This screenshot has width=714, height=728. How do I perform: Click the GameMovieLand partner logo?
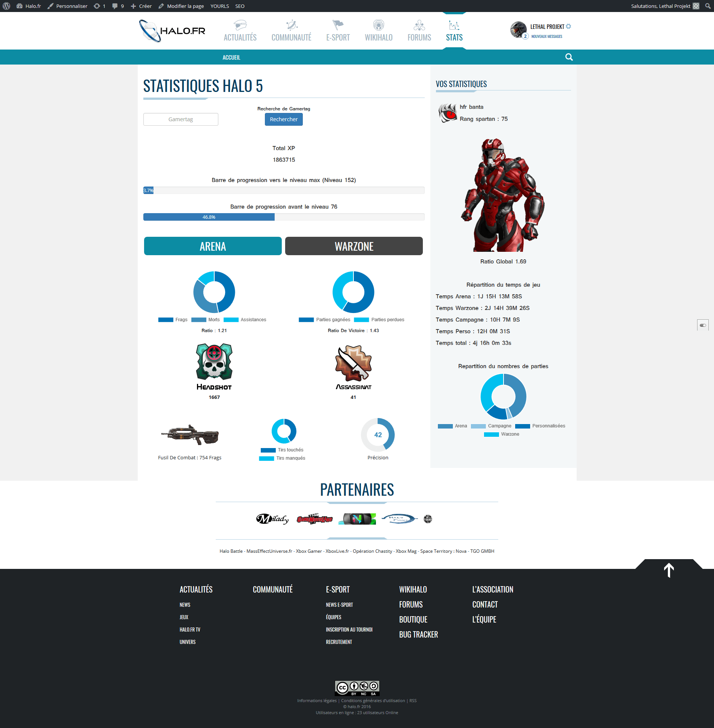314,519
